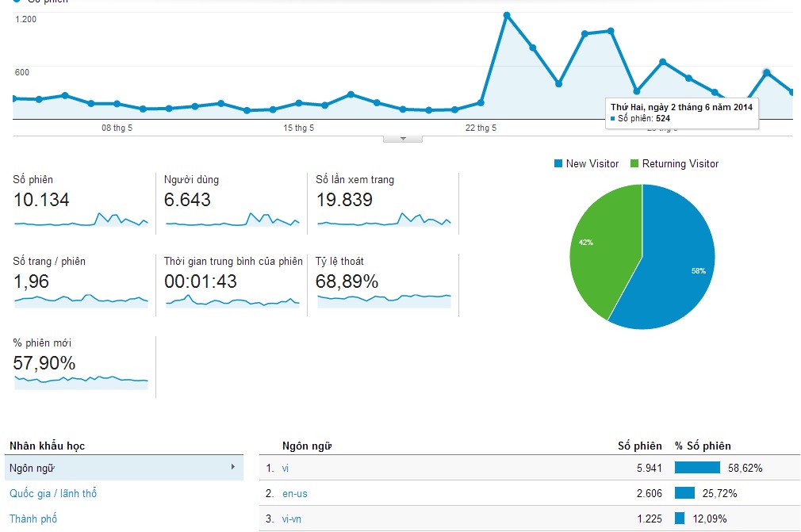Click the Tỷ lệ thoát sparkline
This screenshot has width=801, height=532.
384,299
